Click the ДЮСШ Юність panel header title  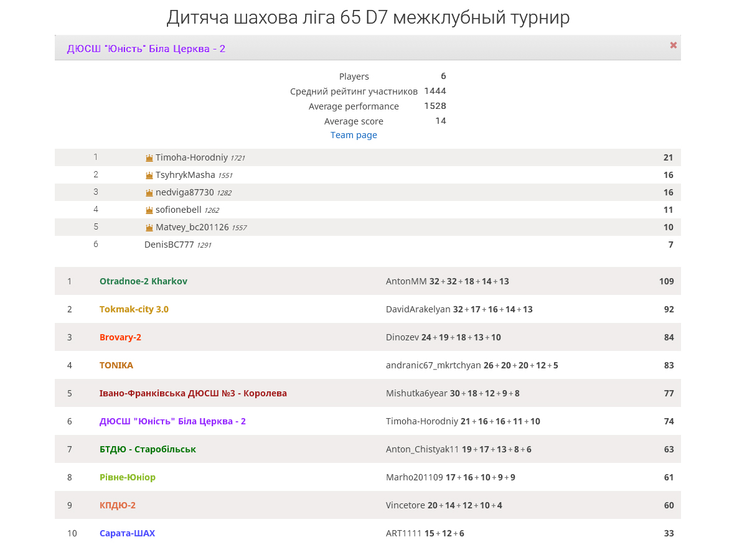pos(146,49)
